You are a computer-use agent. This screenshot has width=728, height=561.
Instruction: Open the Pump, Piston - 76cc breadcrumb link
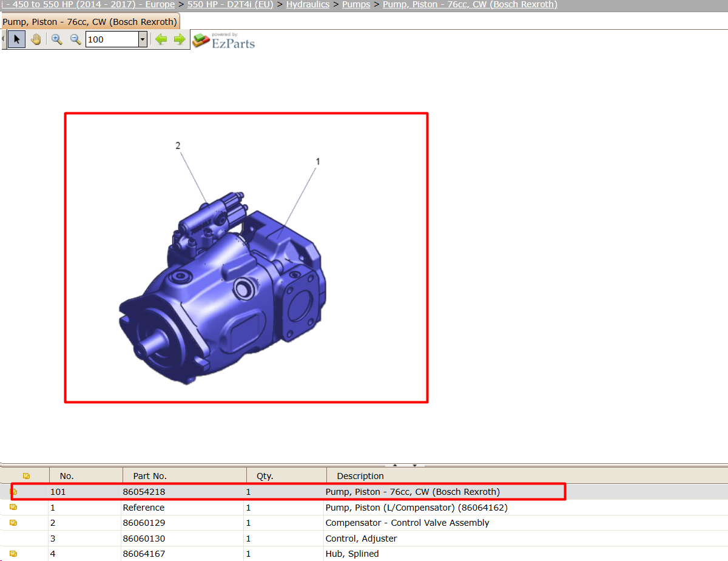point(470,4)
